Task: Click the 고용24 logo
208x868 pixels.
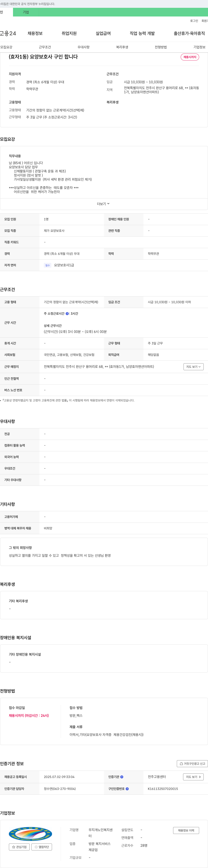Action: pos(8,33)
